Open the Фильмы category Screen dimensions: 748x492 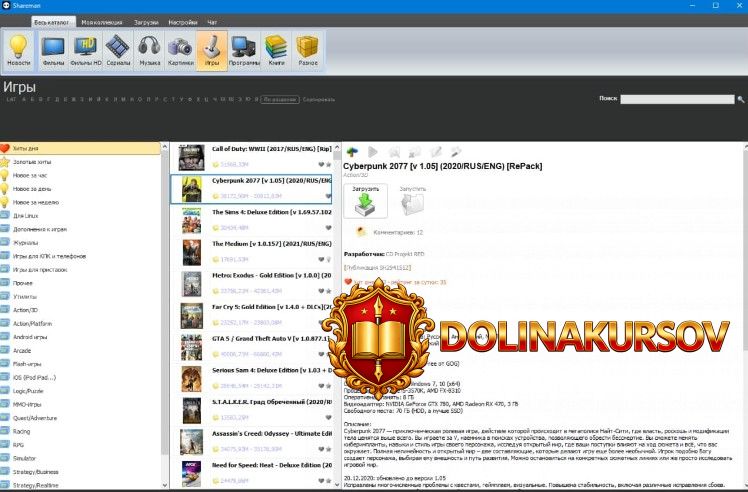[53, 50]
